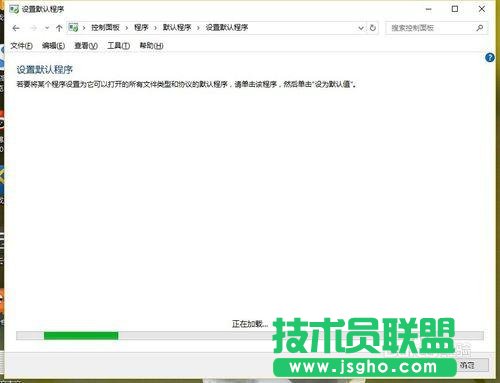Open the 编辑(E) menu
The image size is (500, 383).
click(x=53, y=46)
